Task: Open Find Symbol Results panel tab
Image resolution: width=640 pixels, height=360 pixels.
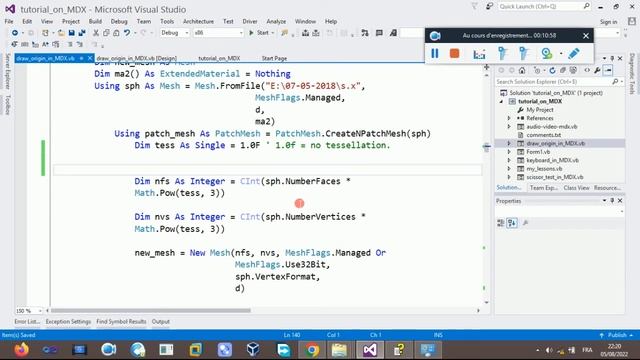Action: pyautogui.click(x=121, y=322)
